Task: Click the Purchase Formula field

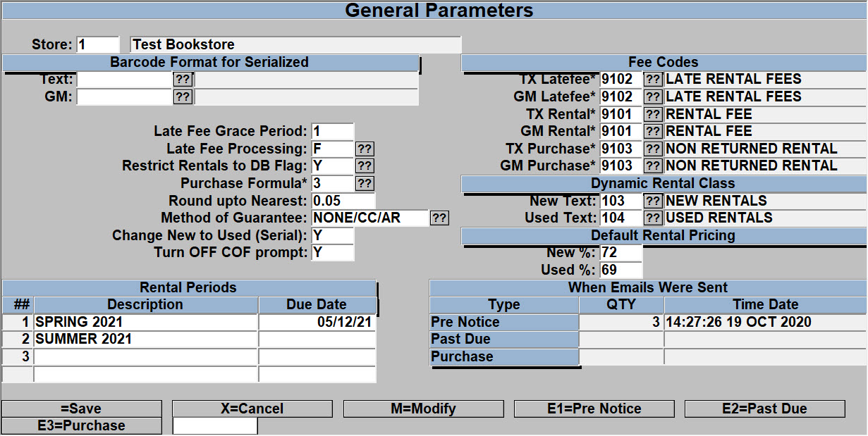Action: click(333, 184)
